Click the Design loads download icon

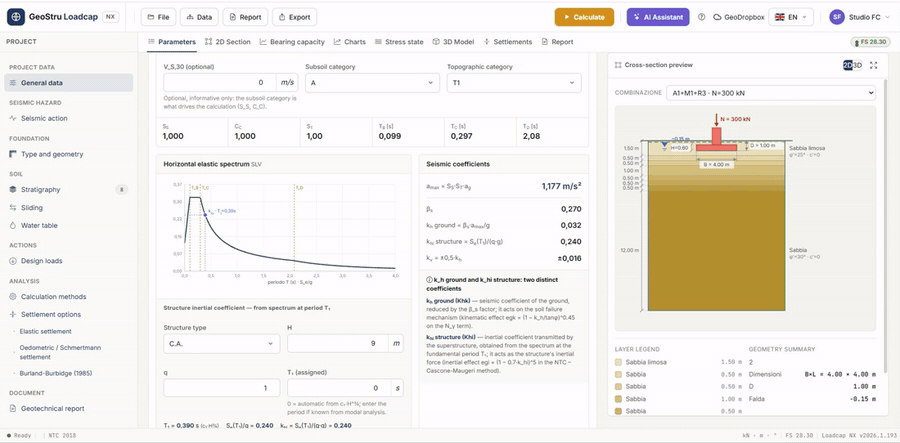[x=13, y=261]
